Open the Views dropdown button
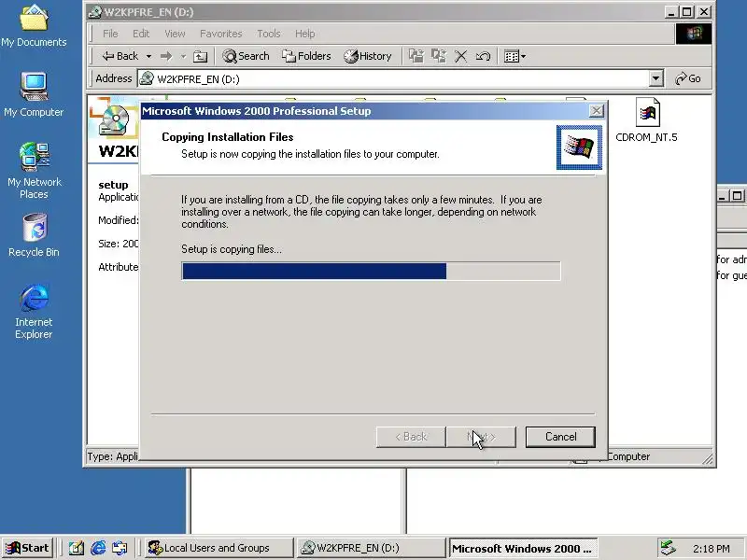This screenshot has height=560, width=747. coord(514,56)
